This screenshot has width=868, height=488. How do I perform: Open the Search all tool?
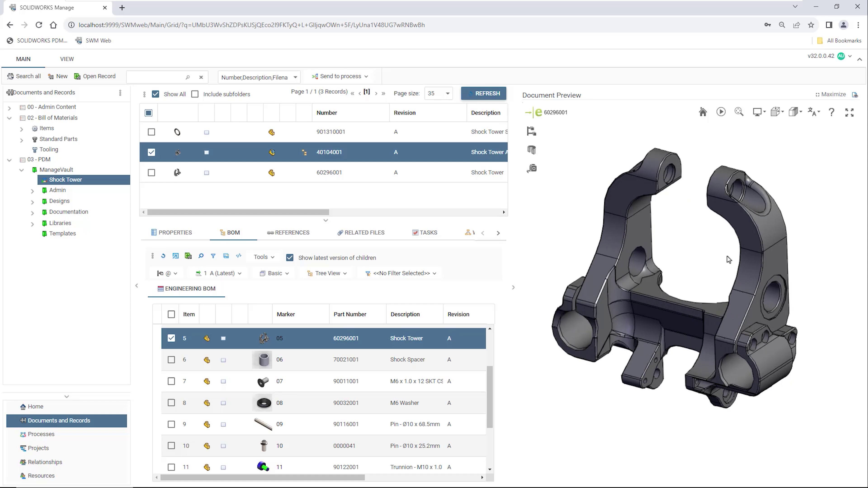(x=23, y=76)
